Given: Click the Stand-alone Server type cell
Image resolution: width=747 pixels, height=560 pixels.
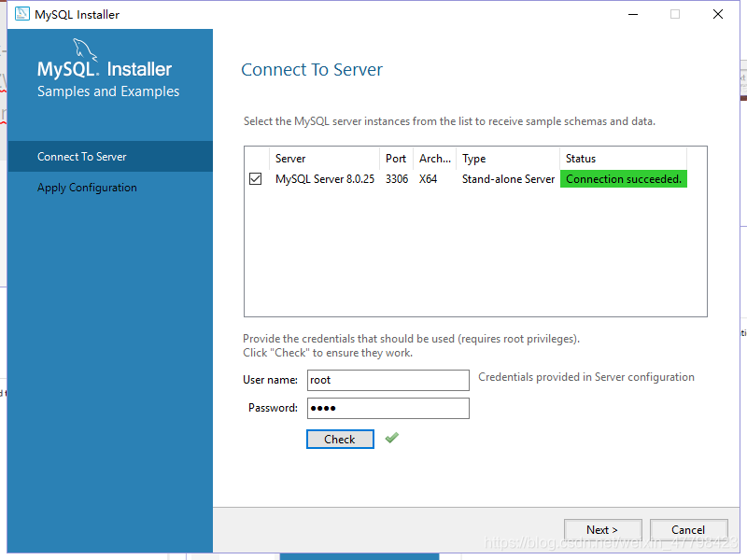Looking at the screenshot, I should pyautogui.click(x=508, y=179).
